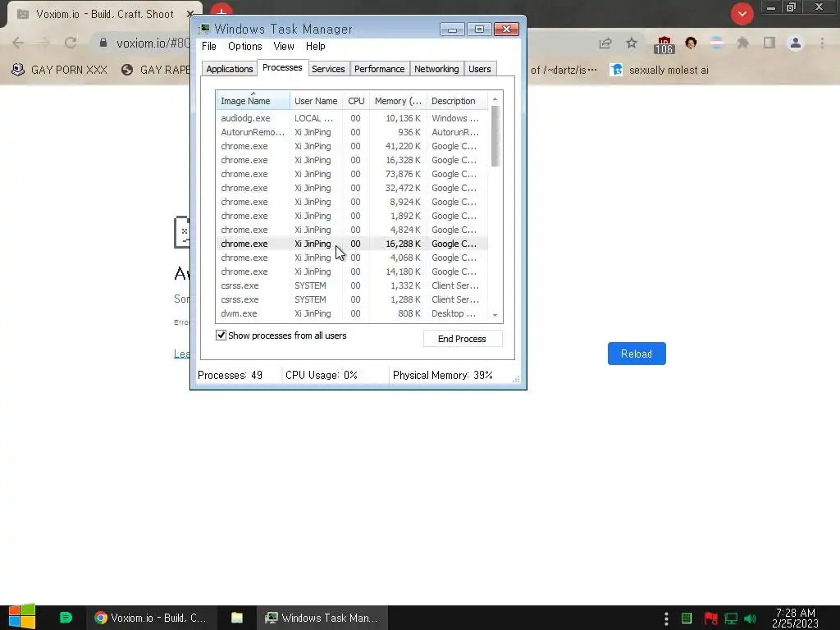The image size is (840, 630).
Task: Click the padlock site info icon
Action: (103, 43)
